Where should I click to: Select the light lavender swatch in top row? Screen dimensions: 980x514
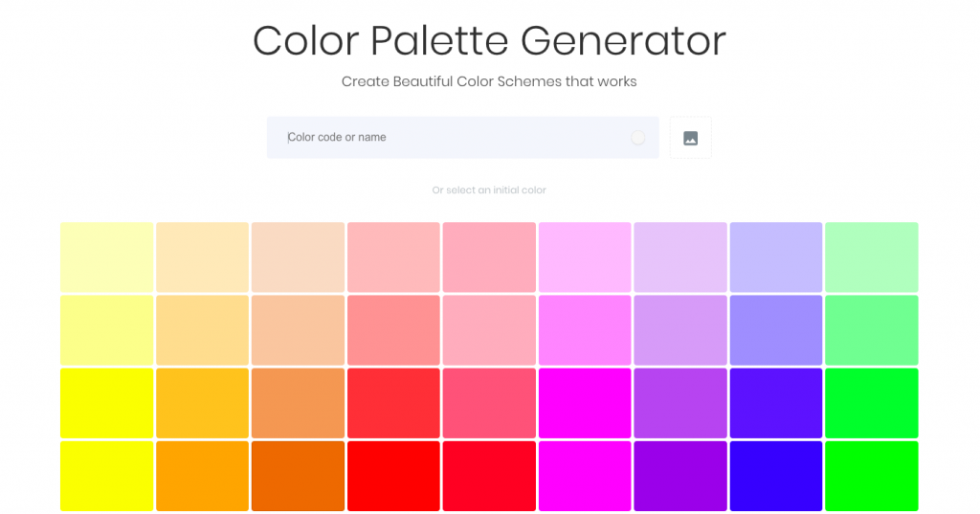[679, 257]
